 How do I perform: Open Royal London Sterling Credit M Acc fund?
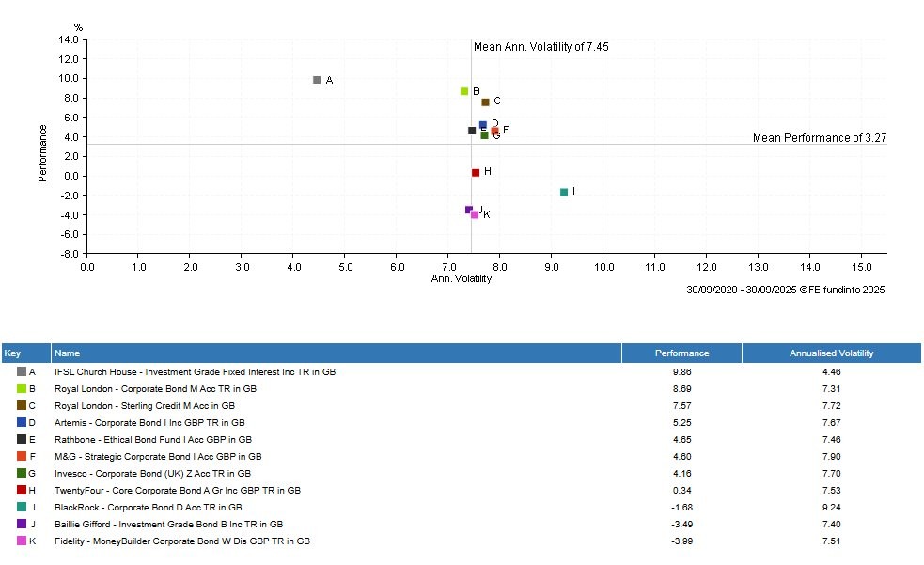(x=145, y=406)
